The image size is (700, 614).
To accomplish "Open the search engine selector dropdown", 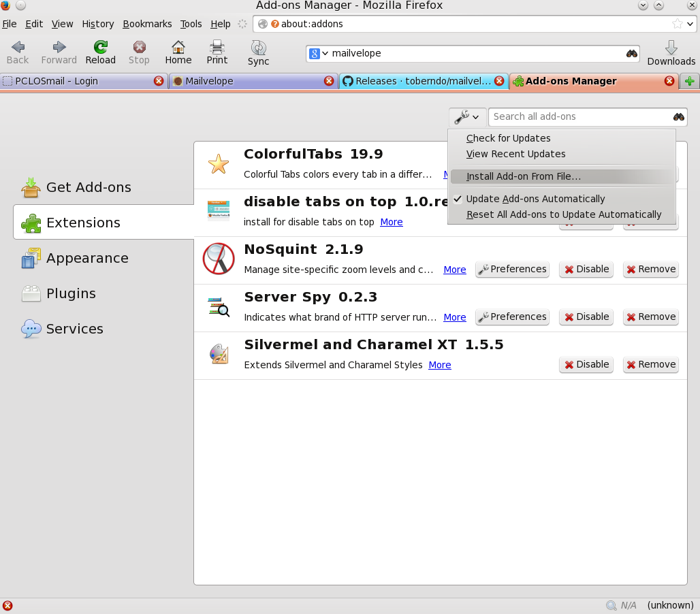I will (319, 54).
